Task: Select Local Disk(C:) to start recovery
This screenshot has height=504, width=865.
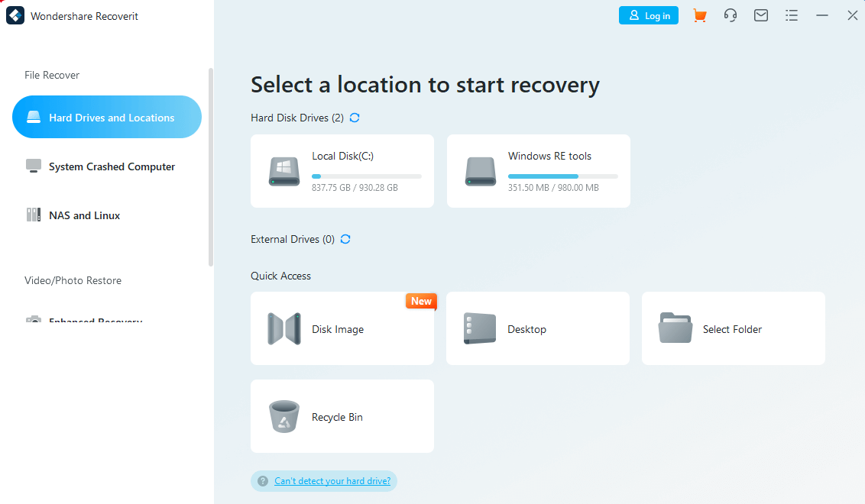Action: [342, 171]
